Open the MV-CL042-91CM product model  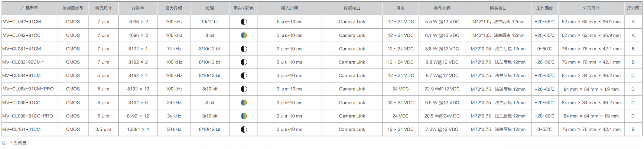click(22, 22)
